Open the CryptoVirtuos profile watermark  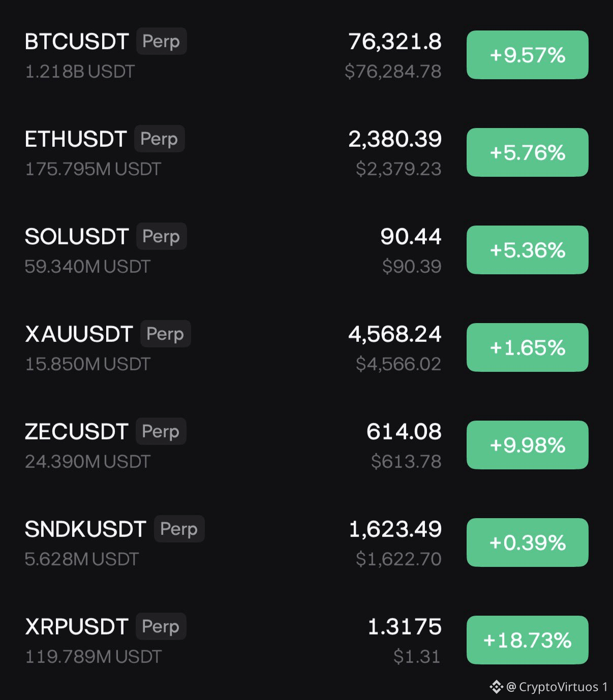pyautogui.click(x=557, y=687)
